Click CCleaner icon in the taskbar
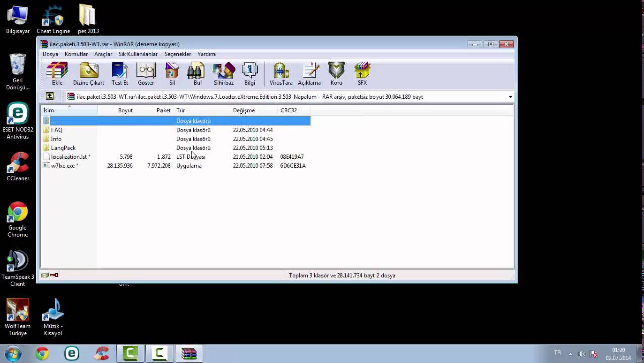Image resolution: width=644 pixels, height=363 pixels. (101, 354)
